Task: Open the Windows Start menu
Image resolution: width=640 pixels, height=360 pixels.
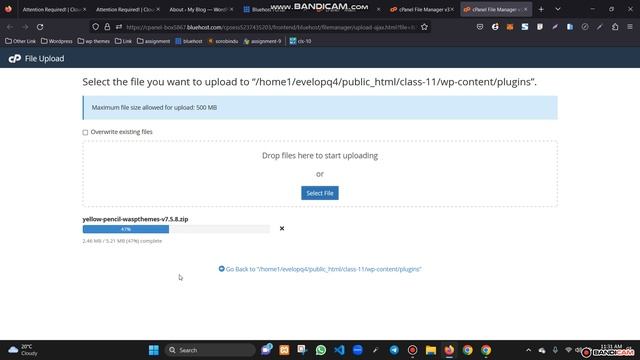Action: [153, 350]
